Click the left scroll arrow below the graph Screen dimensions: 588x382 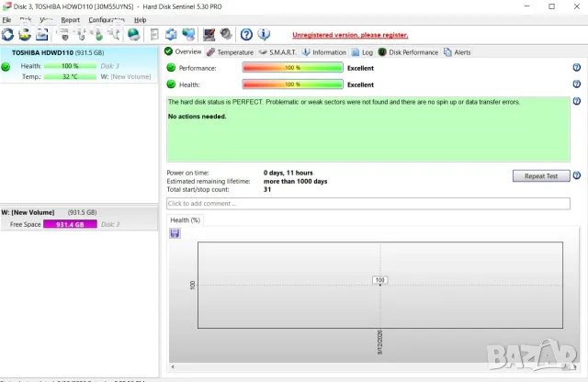(173, 366)
